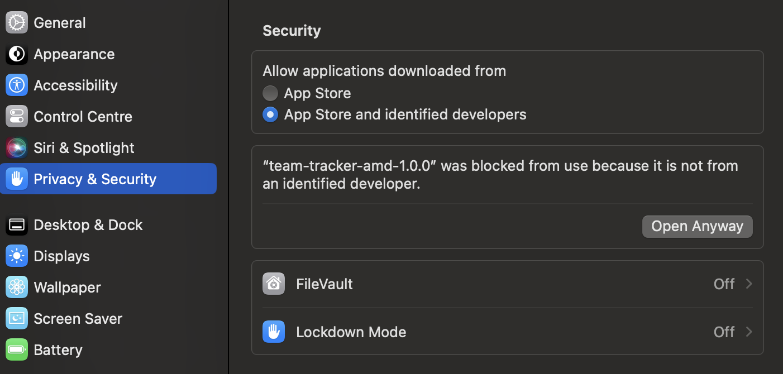Click the Displays sun icon
The image size is (783, 374).
click(16, 256)
